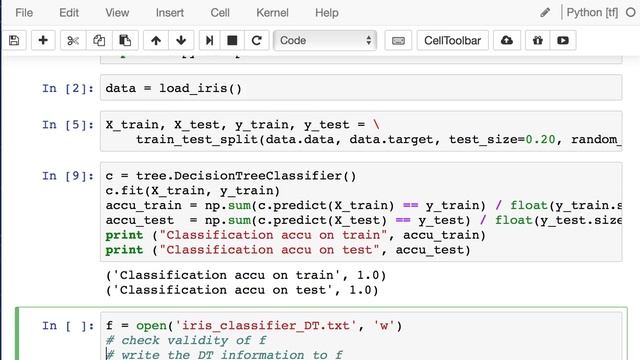Open the Insert menu
This screenshot has height=360, width=640.
click(170, 13)
